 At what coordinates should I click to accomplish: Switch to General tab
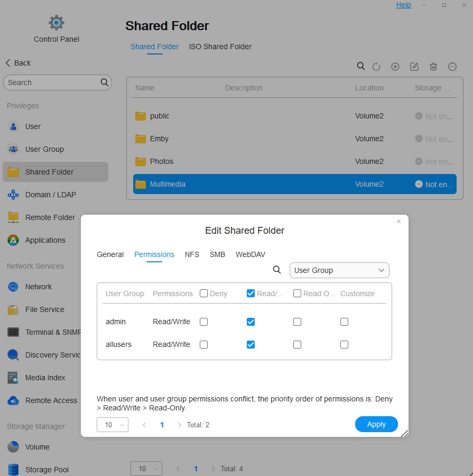(110, 254)
